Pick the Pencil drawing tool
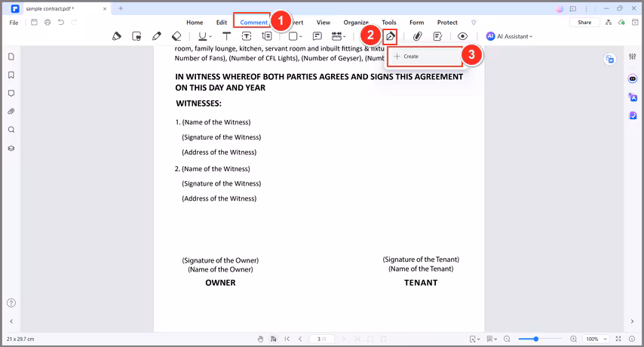The height and width of the screenshot is (347, 644). [157, 36]
